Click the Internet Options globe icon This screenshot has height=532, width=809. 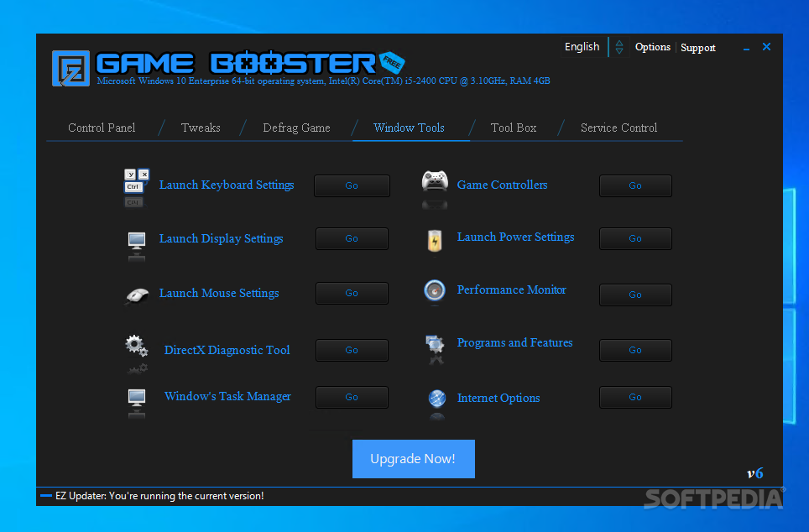437,399
